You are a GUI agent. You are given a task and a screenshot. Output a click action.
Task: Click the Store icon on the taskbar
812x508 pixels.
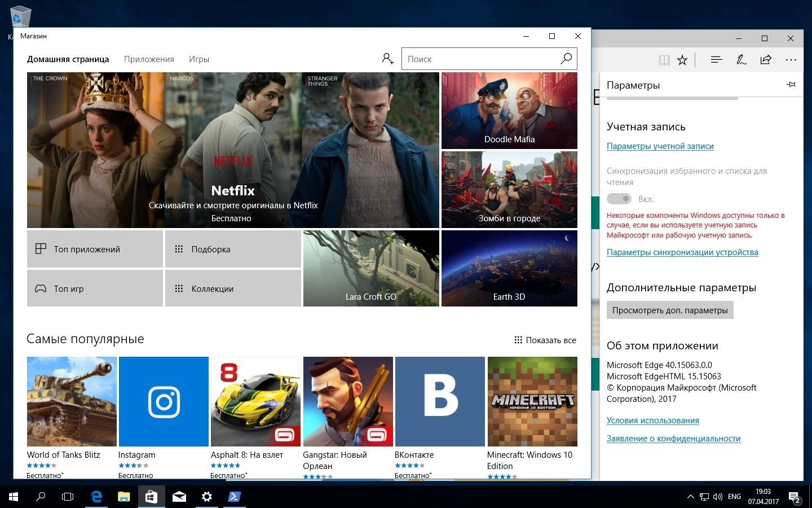point(151,497)
